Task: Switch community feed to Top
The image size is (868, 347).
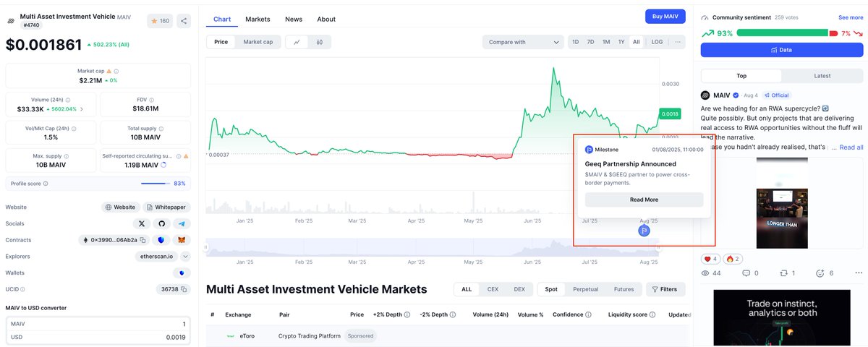Action: (x=741, y=76)
